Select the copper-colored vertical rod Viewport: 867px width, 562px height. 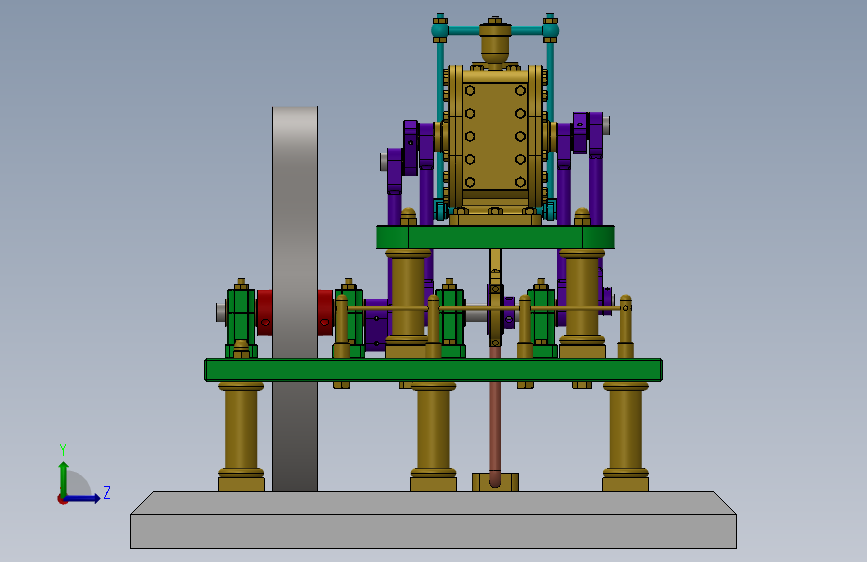[495, 415]
